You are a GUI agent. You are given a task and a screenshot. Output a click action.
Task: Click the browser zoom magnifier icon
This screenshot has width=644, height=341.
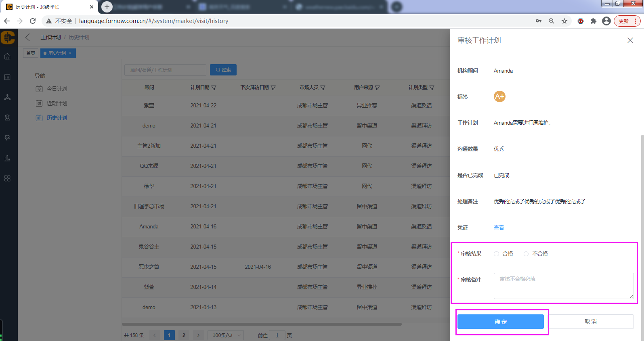coord(551,21)
